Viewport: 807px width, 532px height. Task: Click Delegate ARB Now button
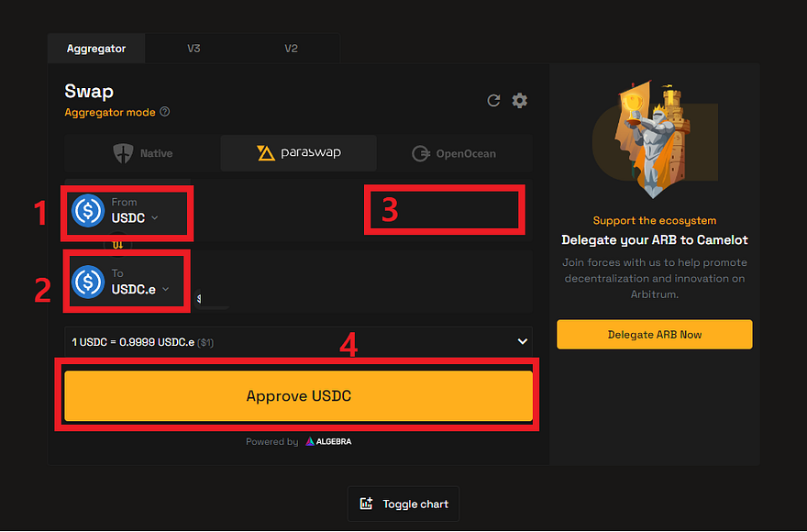(x=654, y=334)
